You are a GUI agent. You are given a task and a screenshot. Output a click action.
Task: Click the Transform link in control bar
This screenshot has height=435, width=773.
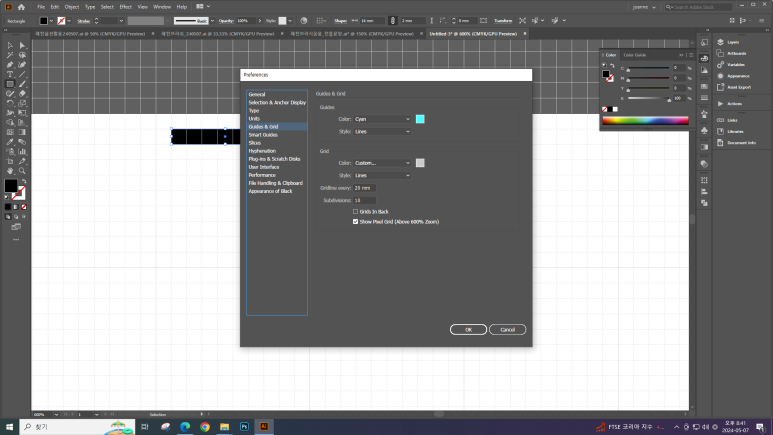pos(503,21)
